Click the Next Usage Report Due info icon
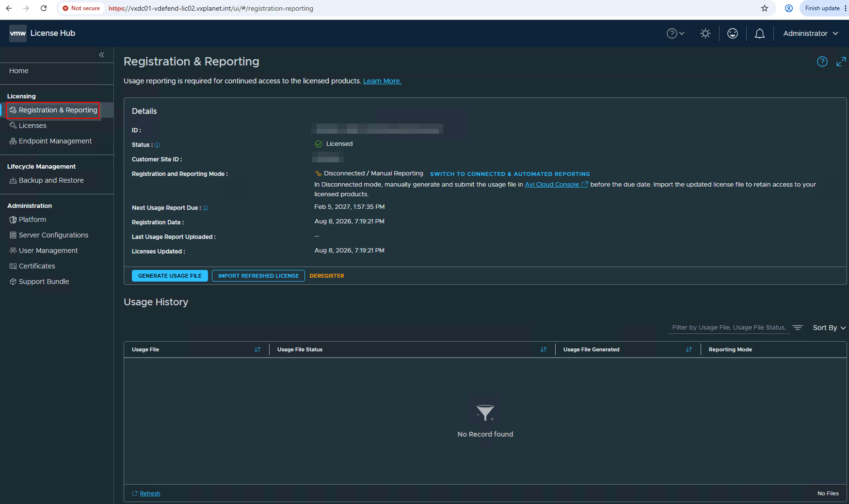Screen dimensions: 849x504 [x=206, y=208]
